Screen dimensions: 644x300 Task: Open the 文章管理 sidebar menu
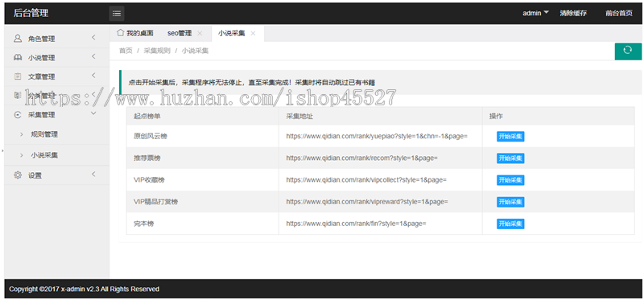tap(56, 76)
